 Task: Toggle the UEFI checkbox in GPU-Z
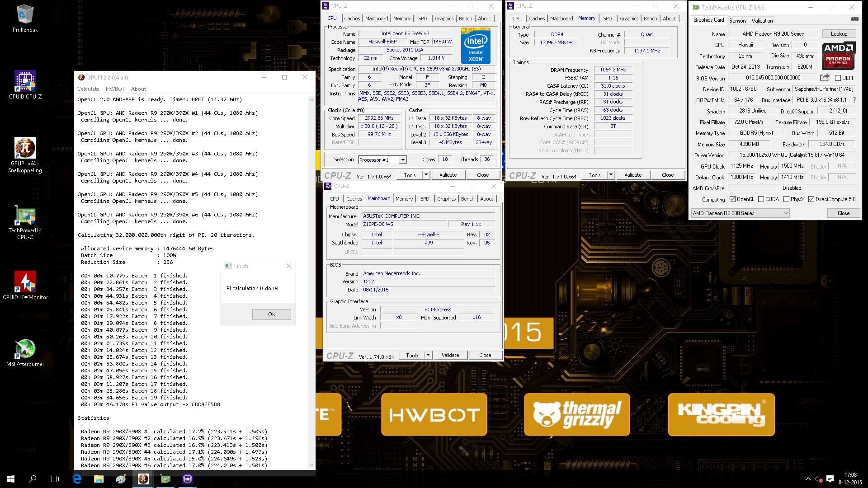[x=838, y=78]
